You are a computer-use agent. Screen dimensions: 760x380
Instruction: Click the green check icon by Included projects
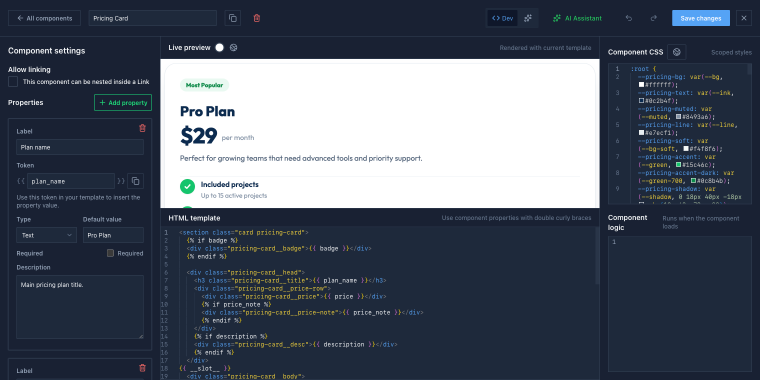(187, 187)
